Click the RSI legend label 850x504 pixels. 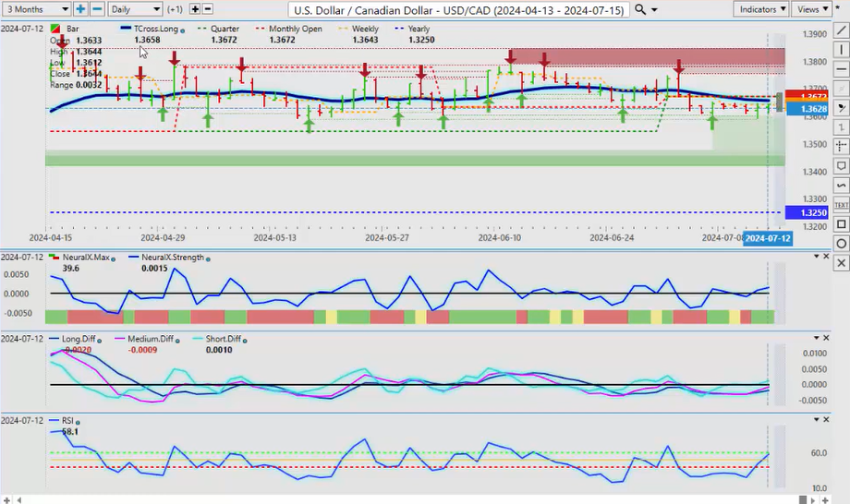click(67, 421)
